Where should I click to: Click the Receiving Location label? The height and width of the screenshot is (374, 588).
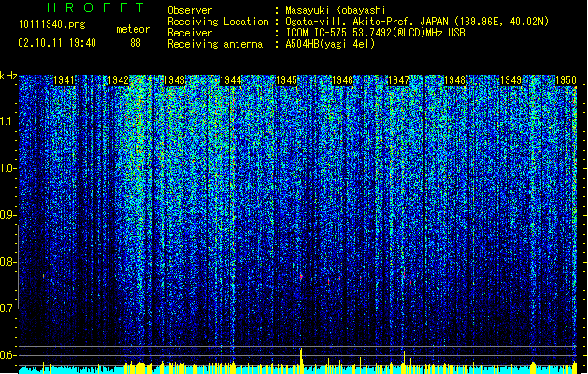218,22
